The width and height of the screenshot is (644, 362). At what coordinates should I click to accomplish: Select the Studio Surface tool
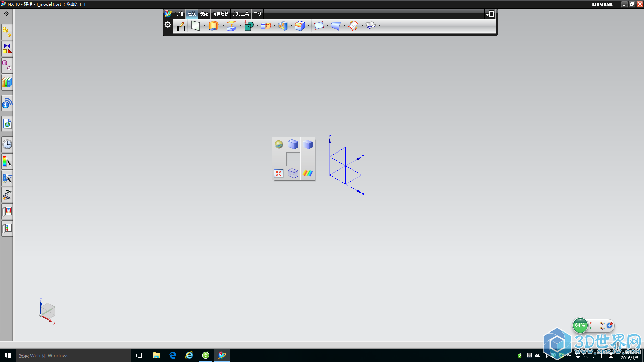[370, 26]
